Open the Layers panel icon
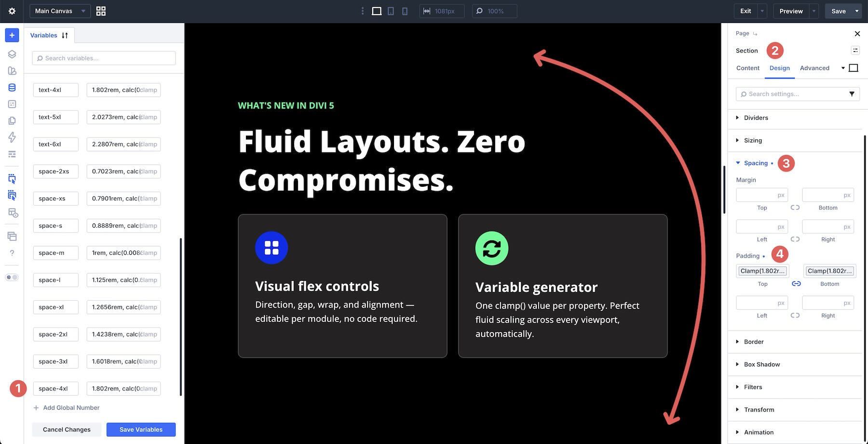Image resolution: width=868 pixels, height=444 pixels. click(12, 54)
